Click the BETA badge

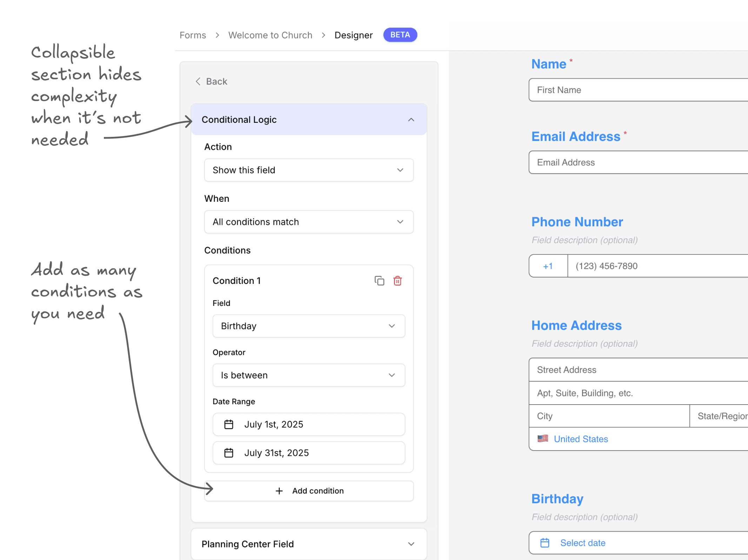point(400,35)
